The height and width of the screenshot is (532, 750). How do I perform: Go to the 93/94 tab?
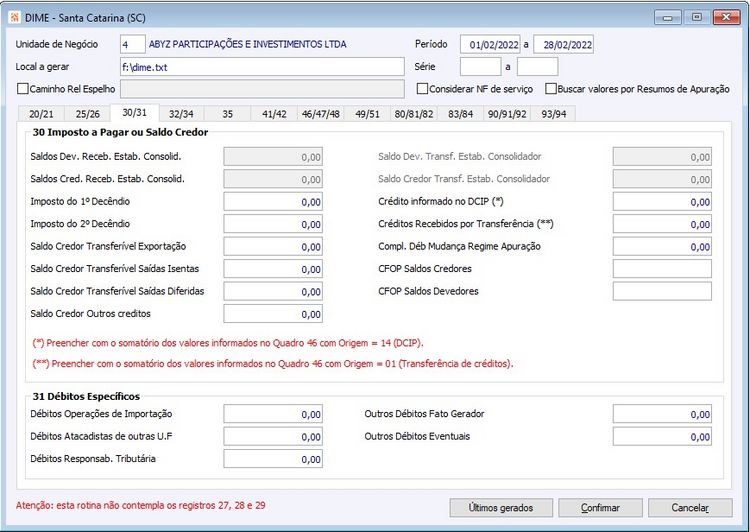pos(553,114)
